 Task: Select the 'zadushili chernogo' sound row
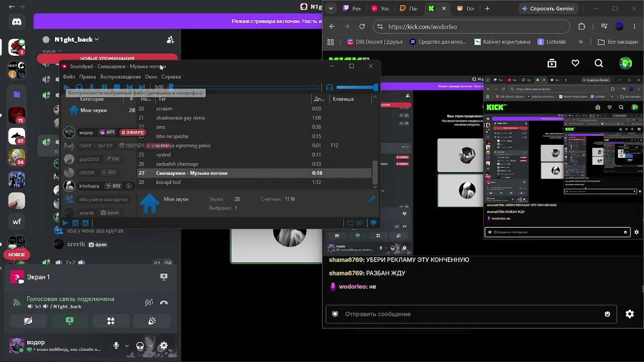(255, 164)
